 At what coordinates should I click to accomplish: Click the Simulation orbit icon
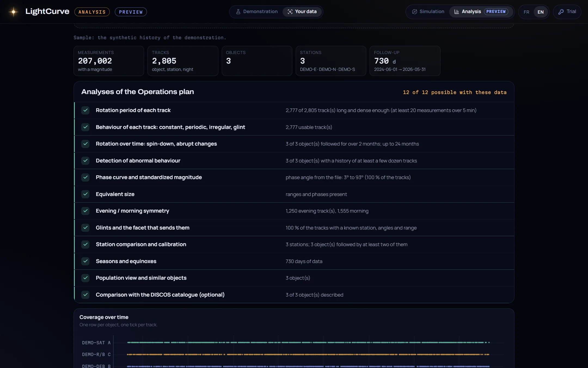pos(415,12)
